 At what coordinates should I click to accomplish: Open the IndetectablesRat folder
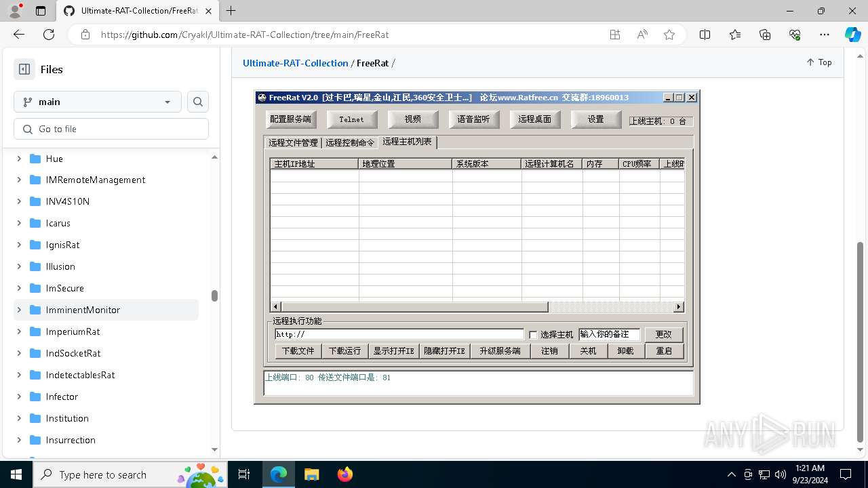coord(80,375)
